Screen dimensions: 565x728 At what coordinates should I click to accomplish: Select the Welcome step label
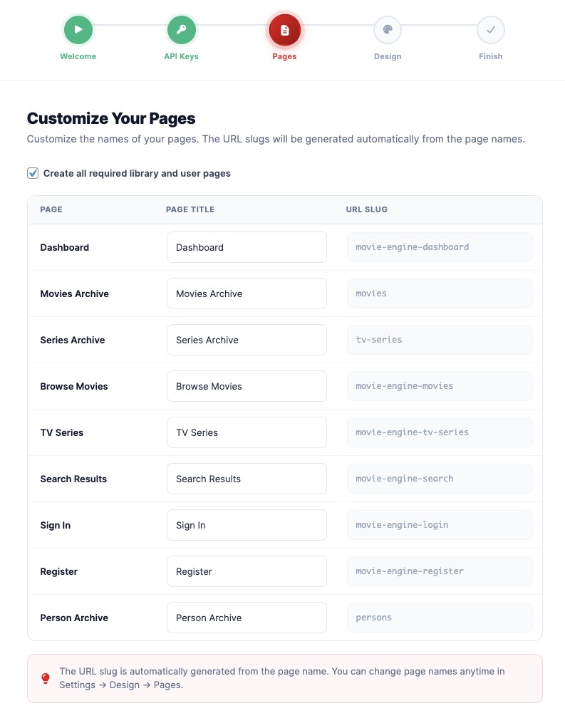[x=78, y=56]
